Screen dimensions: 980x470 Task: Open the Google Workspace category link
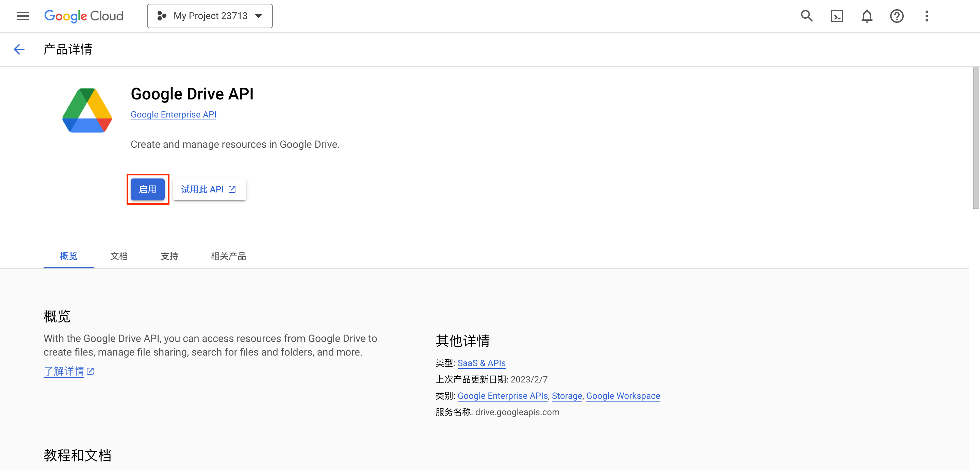[x=623, y=396]
